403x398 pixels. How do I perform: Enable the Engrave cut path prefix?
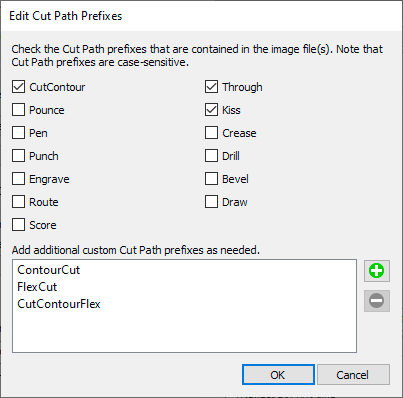click(18, 179)
